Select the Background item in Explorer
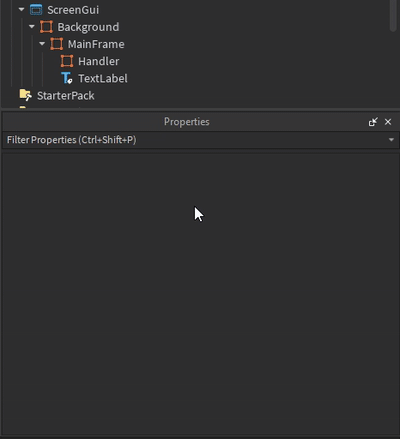400x439 pixels. tap(88, 27)
